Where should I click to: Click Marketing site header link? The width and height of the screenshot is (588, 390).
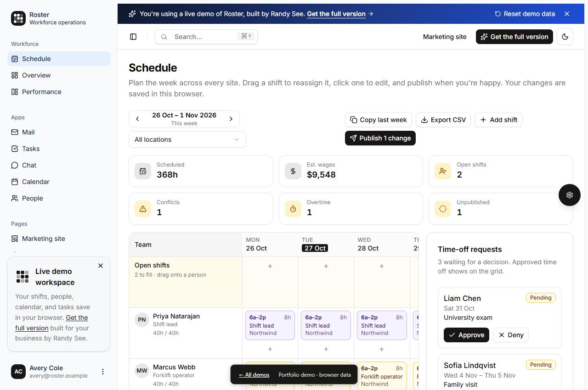pyautogui.click(x=445, y=37)
